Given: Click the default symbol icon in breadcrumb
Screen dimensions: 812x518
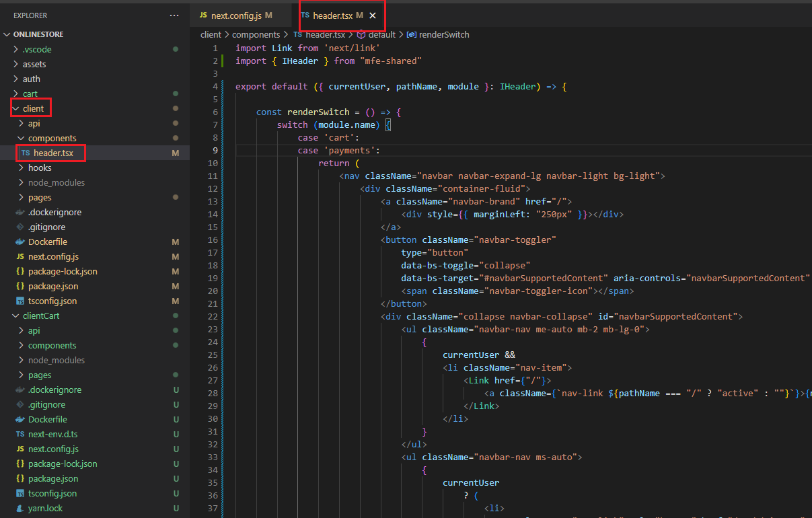Looking at the screenshot, I should click(x=361, y=34).
